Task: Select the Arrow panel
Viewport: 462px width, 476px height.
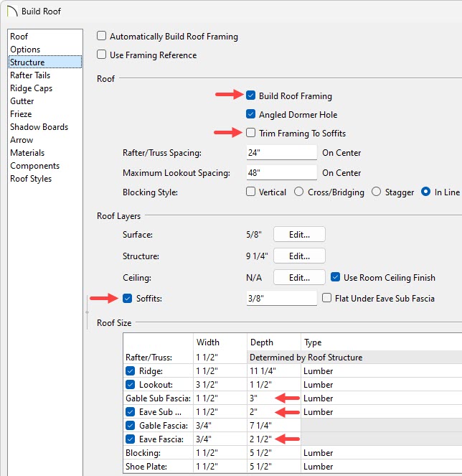Action: (x=45, y=140)
